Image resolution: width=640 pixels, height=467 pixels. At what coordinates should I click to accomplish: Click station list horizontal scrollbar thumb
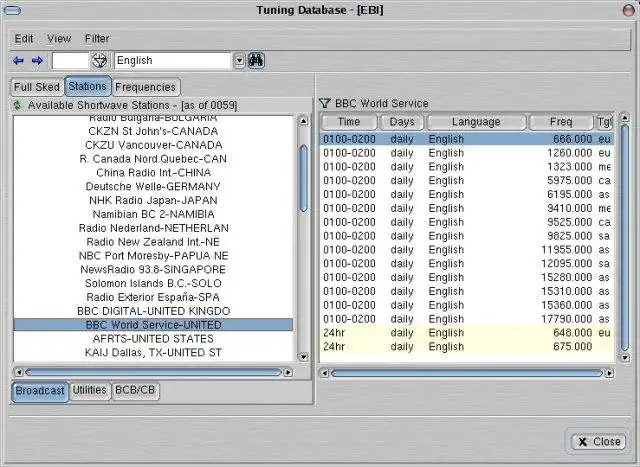pyautogui.click(x=153, y=372)
